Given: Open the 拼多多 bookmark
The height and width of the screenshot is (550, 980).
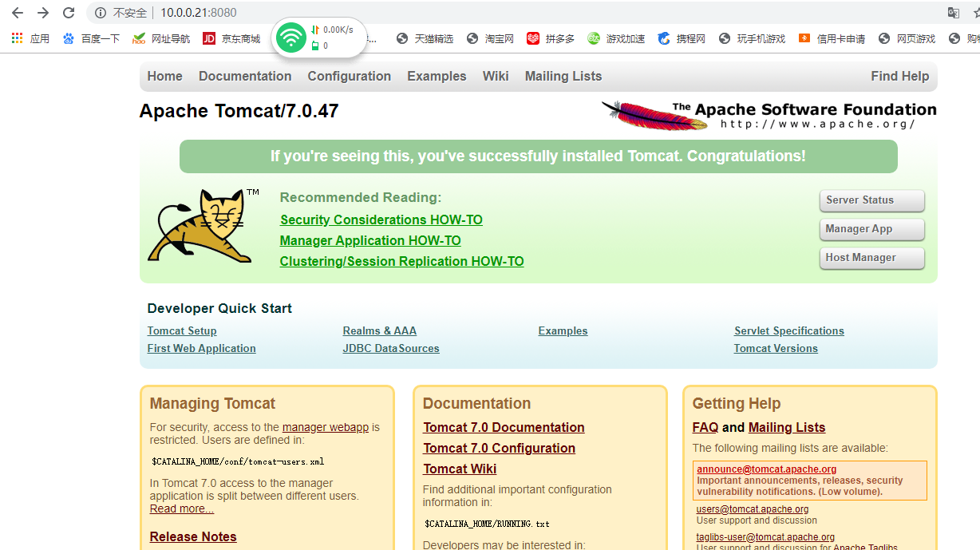Looking at the screenshot, I should 551,38.
